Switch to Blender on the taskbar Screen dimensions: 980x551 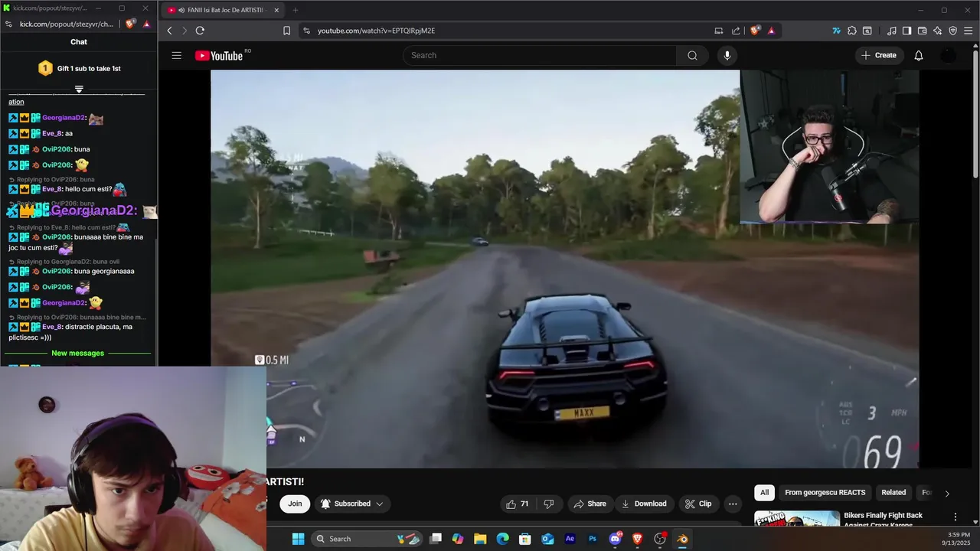coord(682,539)
